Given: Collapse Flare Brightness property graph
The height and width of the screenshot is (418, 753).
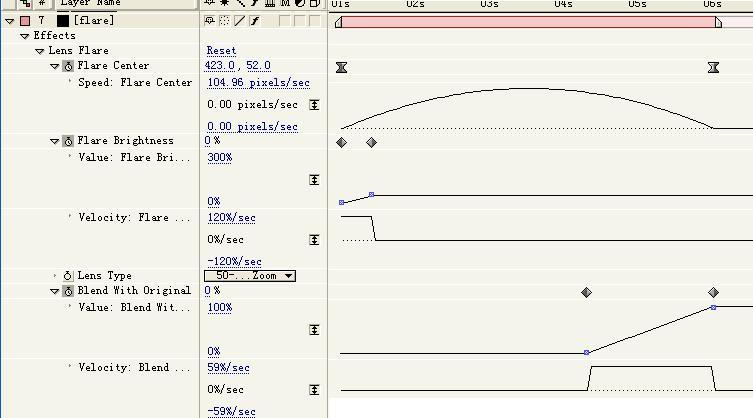Looking at the screenshot, I should click(x=54, y=141).
